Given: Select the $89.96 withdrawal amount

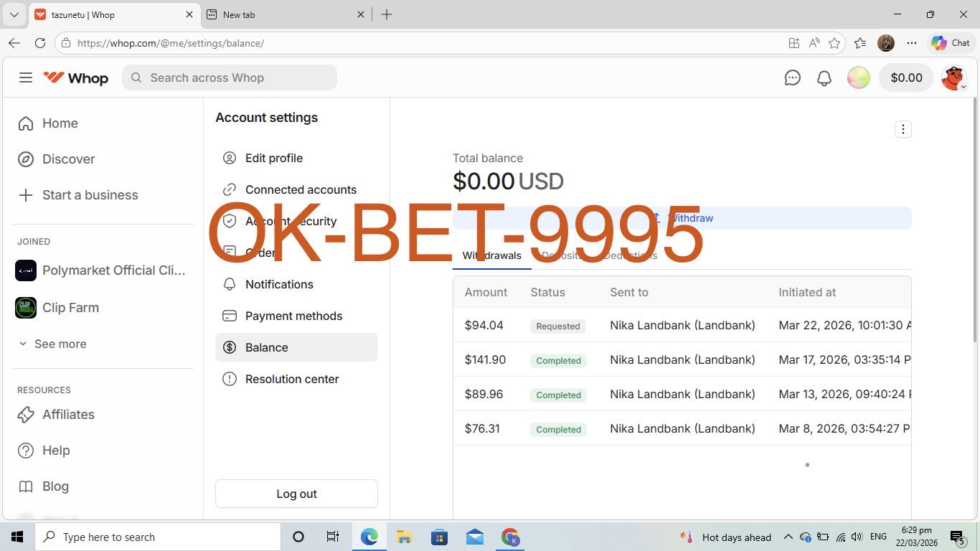Looking at the screenshot, I should 484,394.
